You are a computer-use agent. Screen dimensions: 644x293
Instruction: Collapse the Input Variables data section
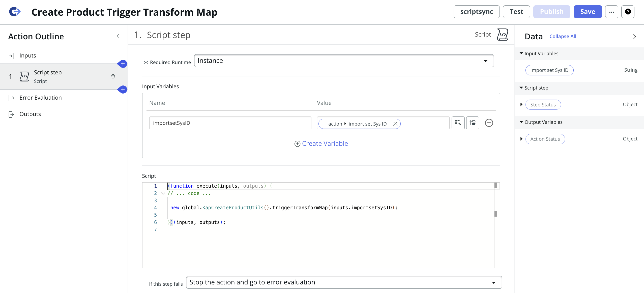click(521, 53)
